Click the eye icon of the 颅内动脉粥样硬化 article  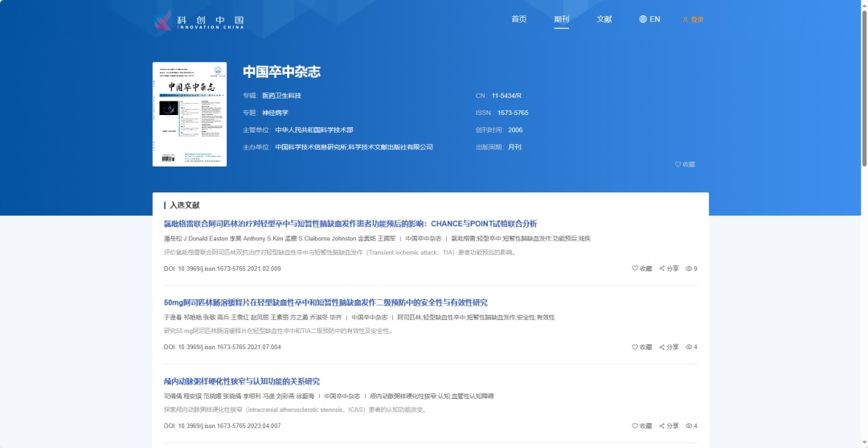[x=691, y=426]
